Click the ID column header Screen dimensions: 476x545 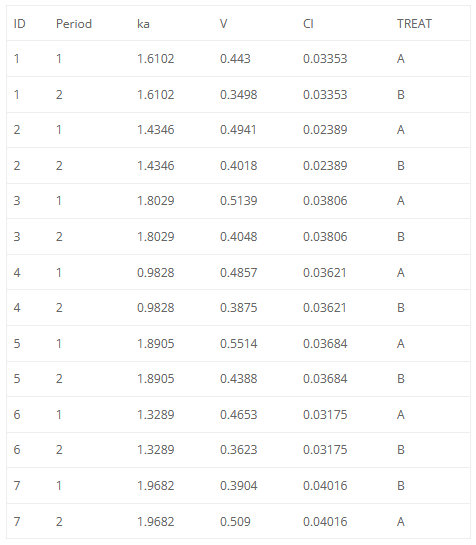pos(19,24)
